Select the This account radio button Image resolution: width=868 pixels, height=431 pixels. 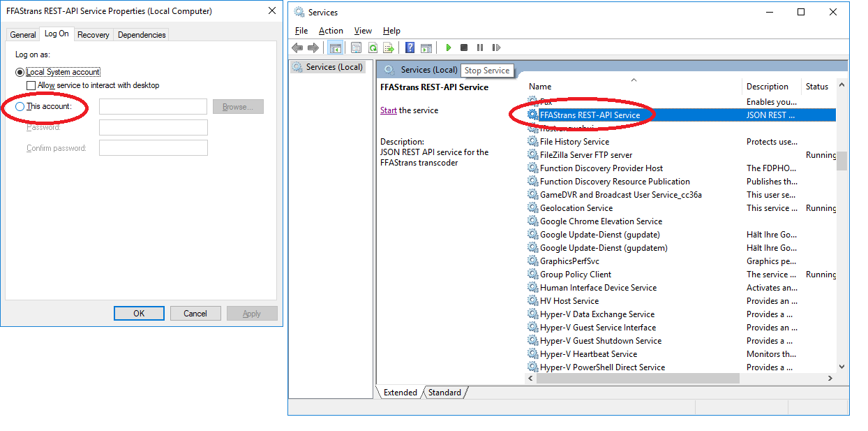pyautogui.click(x=20, y=107)
